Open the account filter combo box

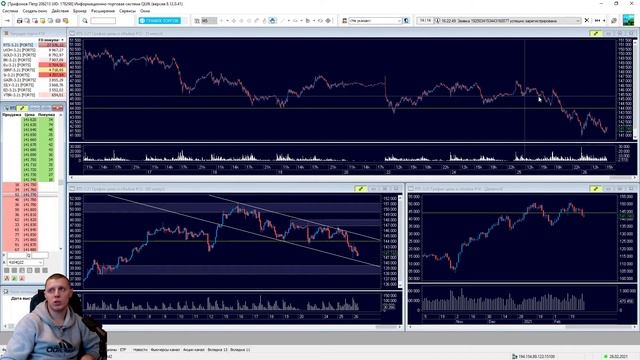coord(375,20)
